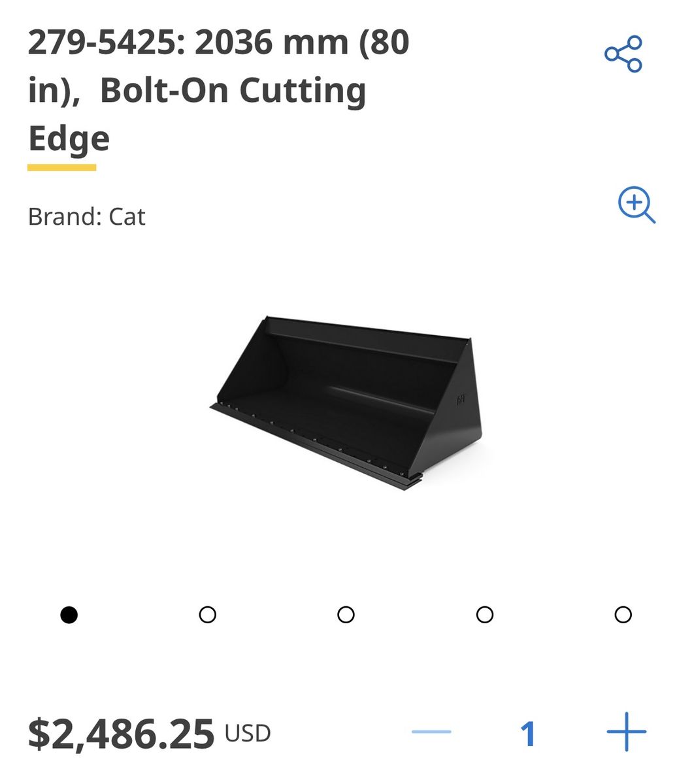692x784 pixels.
Task: Tap the USD currency label
Action: (248, 733)
